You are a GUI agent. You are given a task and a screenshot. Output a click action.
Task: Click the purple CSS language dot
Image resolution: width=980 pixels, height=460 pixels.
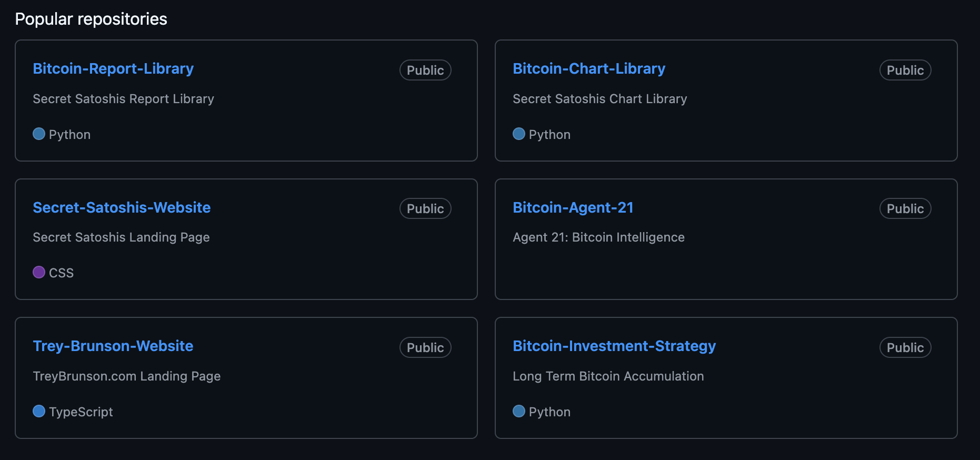point(39,272)
